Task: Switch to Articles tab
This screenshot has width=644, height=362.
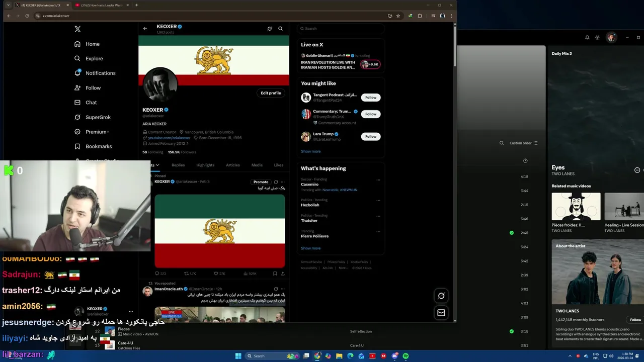Action: point(233,165)
